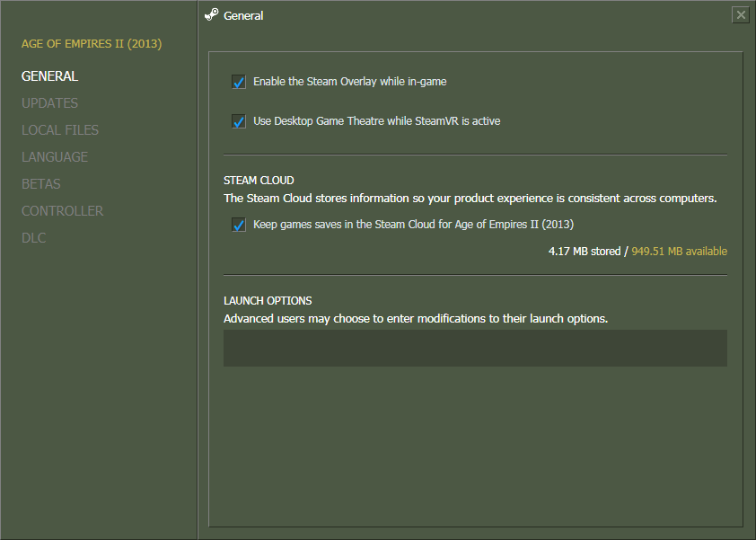The image size is (756, 540).
Task: Click the STEAM CLOUD section heading
Action: click(x=259, y=180)
